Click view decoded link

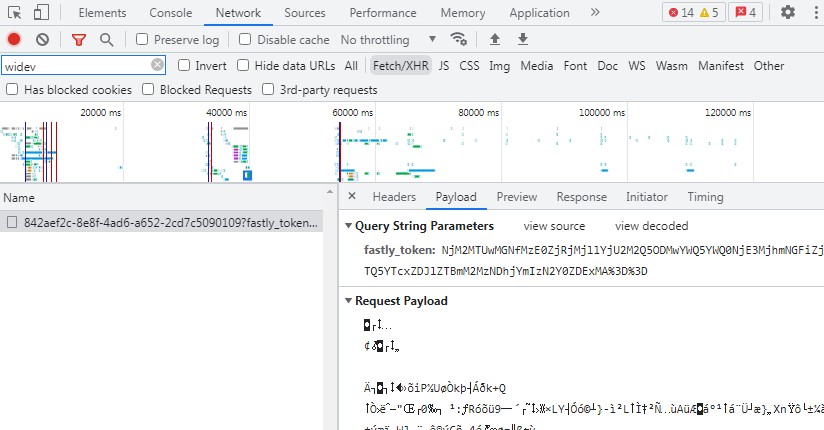[652, 226]
